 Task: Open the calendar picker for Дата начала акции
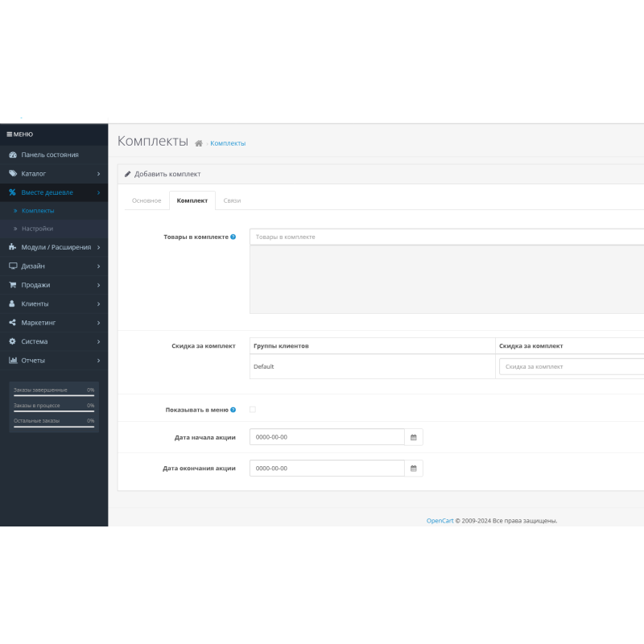coord(413,436)
